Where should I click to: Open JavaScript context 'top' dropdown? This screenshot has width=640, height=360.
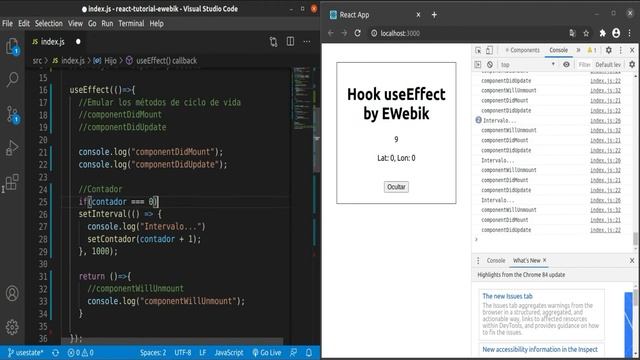coord(528,64)
